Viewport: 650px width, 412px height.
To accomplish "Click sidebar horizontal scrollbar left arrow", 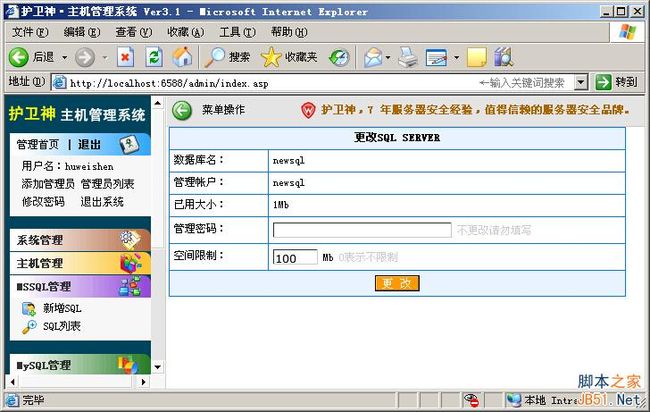I will (x=13, y=381).
